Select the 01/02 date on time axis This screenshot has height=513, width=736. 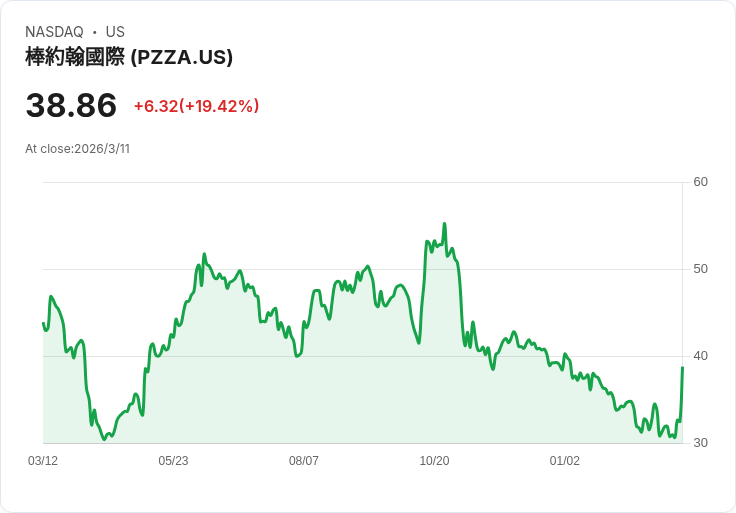tap(565, 461)
